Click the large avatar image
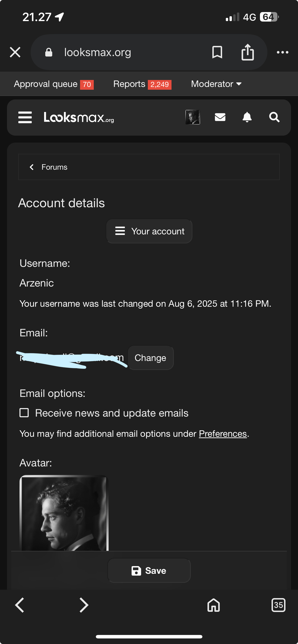The width and height of the screenshot is (298, 644). 64,513
